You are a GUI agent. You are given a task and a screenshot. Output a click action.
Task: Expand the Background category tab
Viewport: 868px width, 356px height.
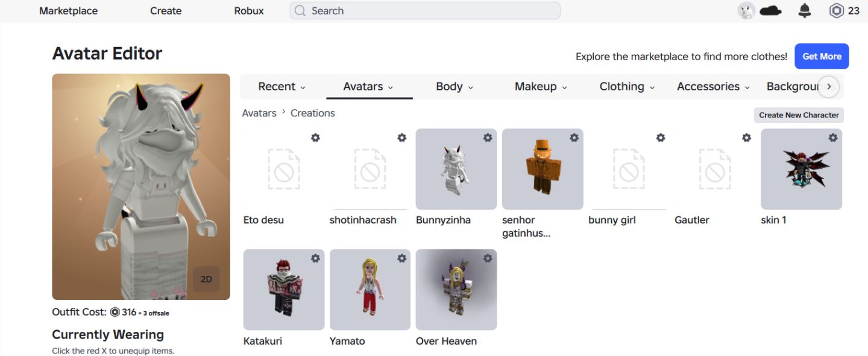[793, 87]
